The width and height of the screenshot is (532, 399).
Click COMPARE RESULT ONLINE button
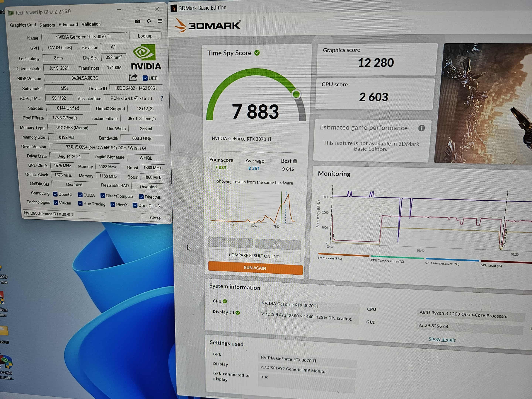(254, 256)
